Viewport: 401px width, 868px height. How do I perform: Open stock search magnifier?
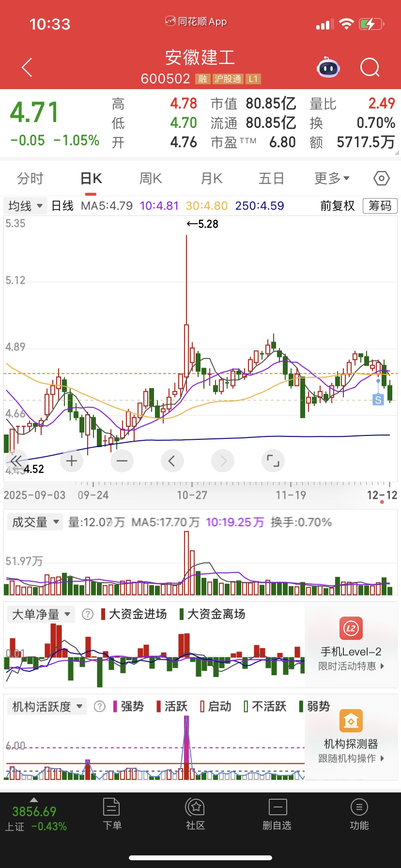tap(370, 68)
